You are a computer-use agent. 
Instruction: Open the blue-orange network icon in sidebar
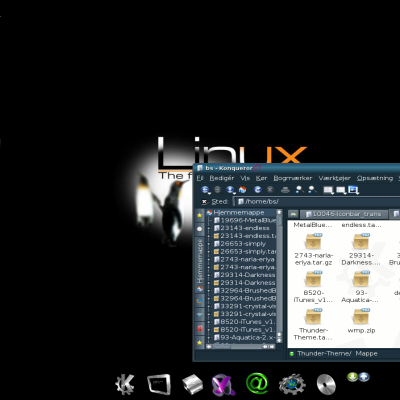pyautogui.click(x=200, y=301)
